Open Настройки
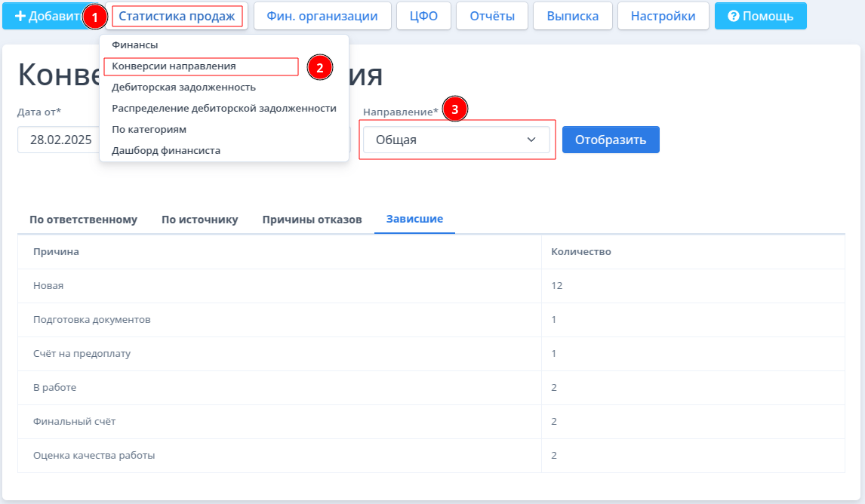Viewport: 865px width, 504px height. click(663, 16)
